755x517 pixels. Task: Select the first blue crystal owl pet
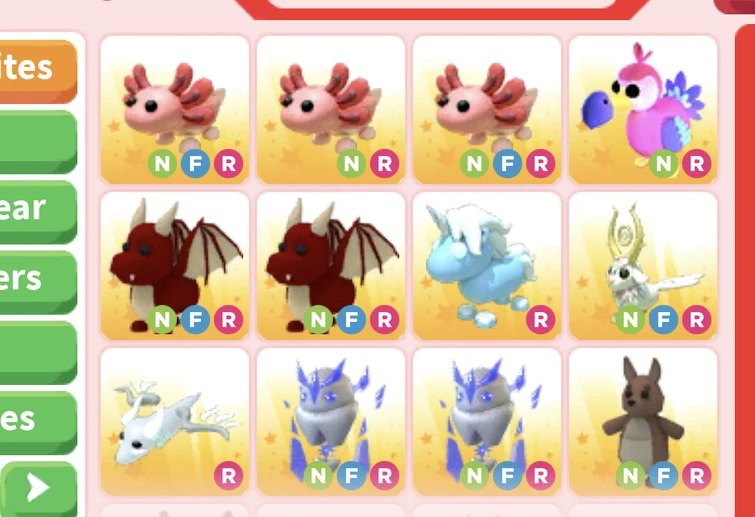click(x=331, y=422)
